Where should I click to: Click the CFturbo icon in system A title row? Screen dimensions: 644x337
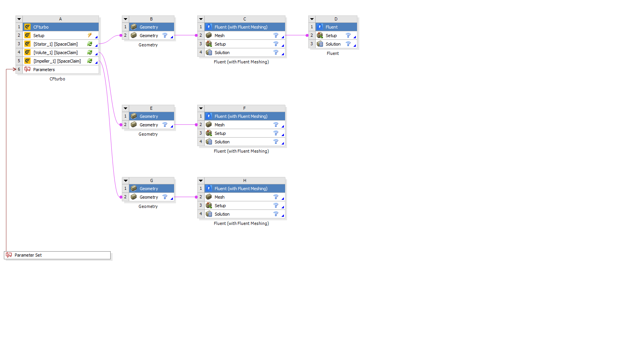click(x=27, y=27)
